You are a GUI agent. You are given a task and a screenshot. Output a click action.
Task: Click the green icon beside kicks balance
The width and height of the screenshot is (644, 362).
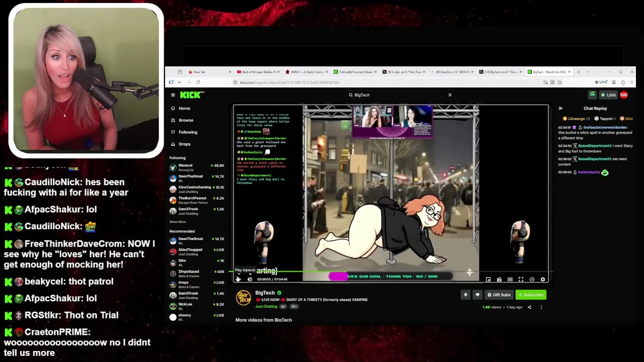click(593, 95)
